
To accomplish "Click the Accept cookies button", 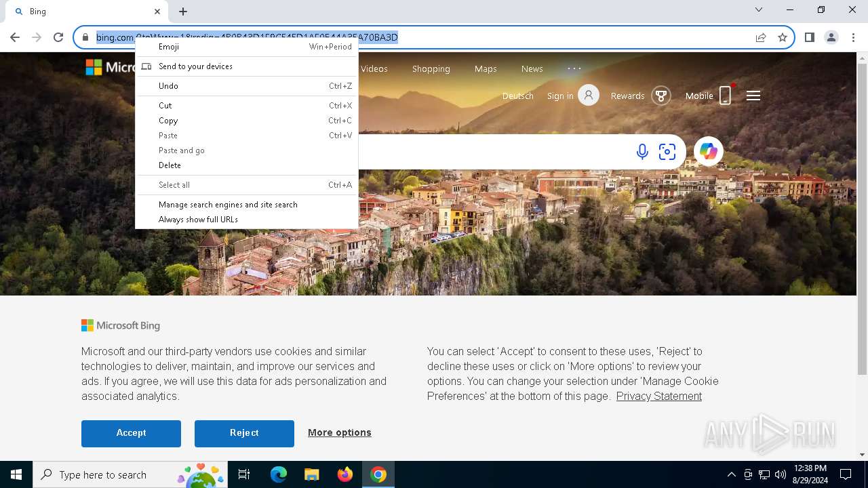I will (131, 433).
